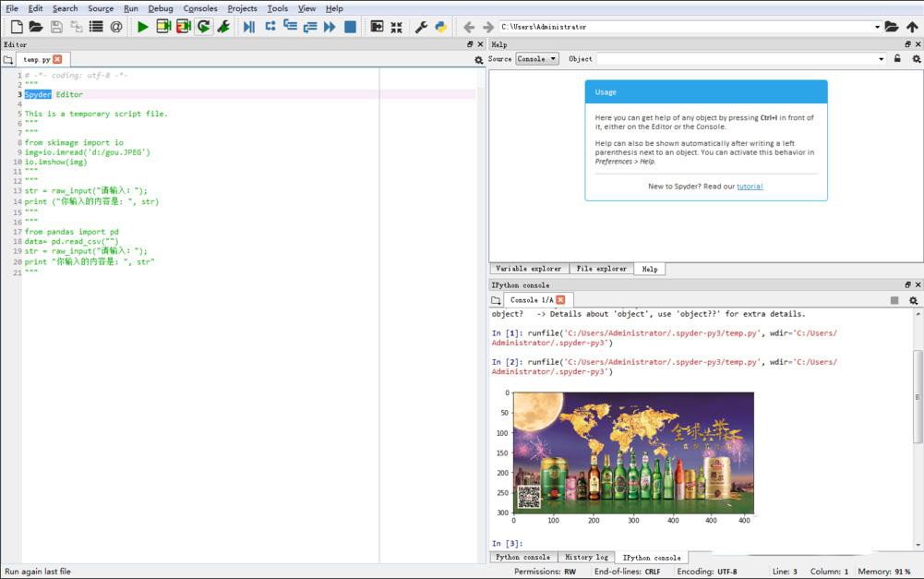Open the Help menu
Image resolution: width=924 pixels, height=579 pixels.
click(334, 8)
